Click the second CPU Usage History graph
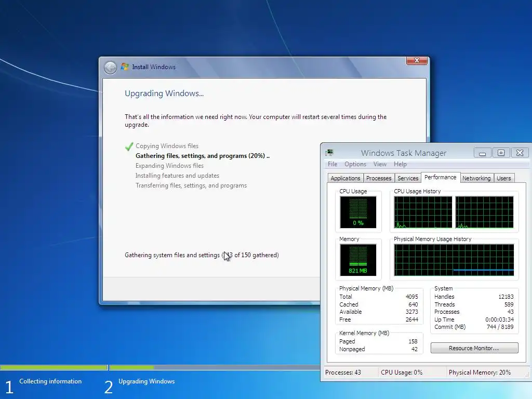This screenshot has width=532, height=399. pos(484,212)
